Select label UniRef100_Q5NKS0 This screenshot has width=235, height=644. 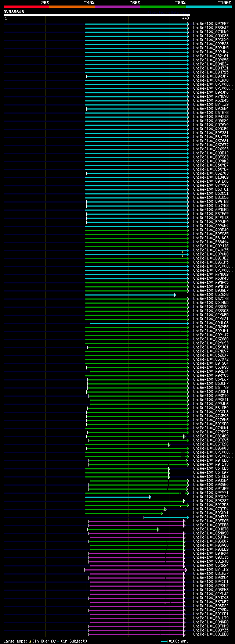point(211,533)
